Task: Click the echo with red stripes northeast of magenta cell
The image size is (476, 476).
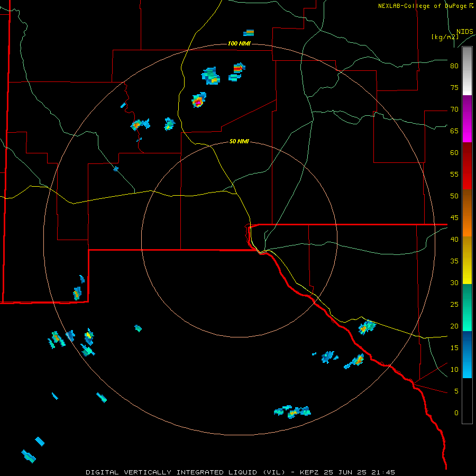Action: click(239, 68)
